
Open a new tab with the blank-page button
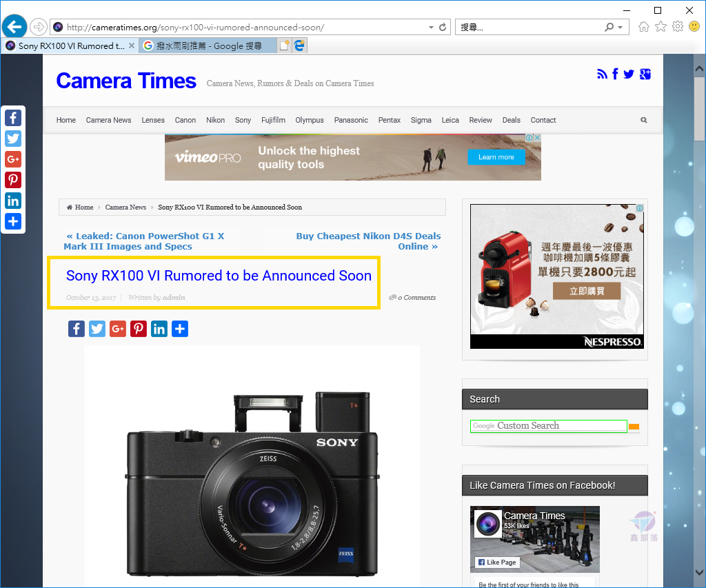click(284, 45)
